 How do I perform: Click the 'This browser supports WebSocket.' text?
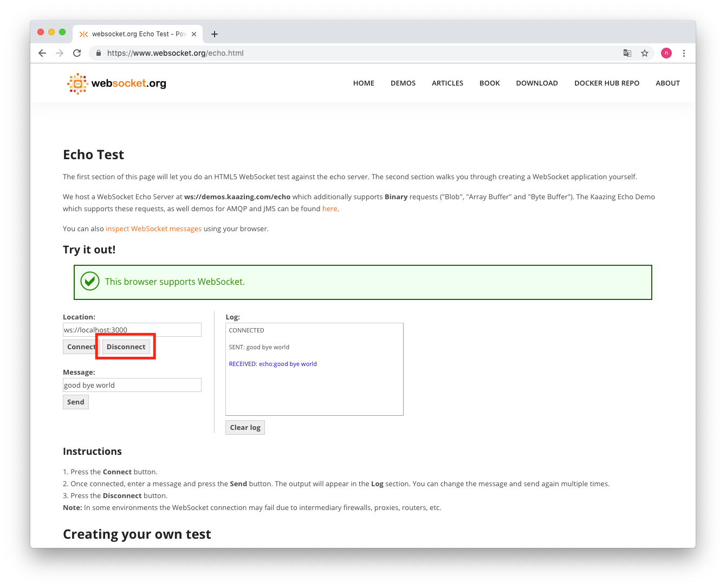pos(175,282)
